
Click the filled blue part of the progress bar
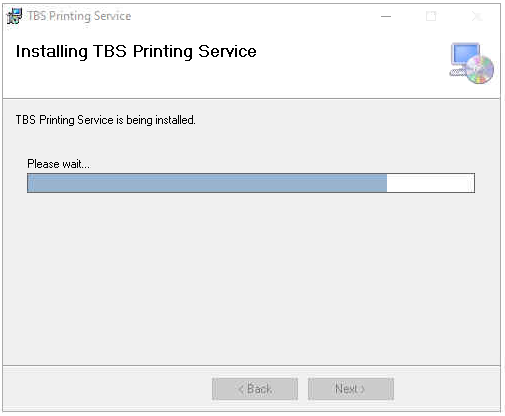207,183
